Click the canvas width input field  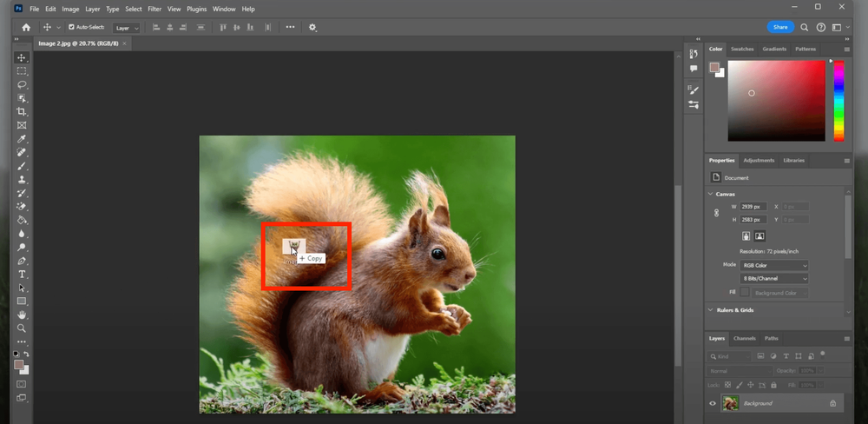click(x=751, y=207)
